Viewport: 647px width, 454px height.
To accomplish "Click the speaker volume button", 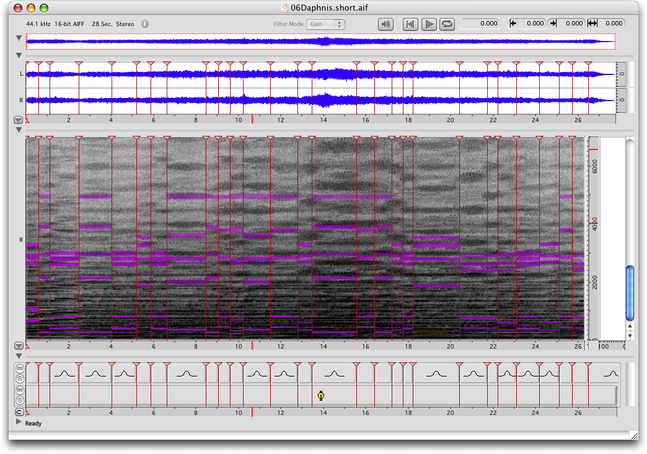I will point(386,23).
